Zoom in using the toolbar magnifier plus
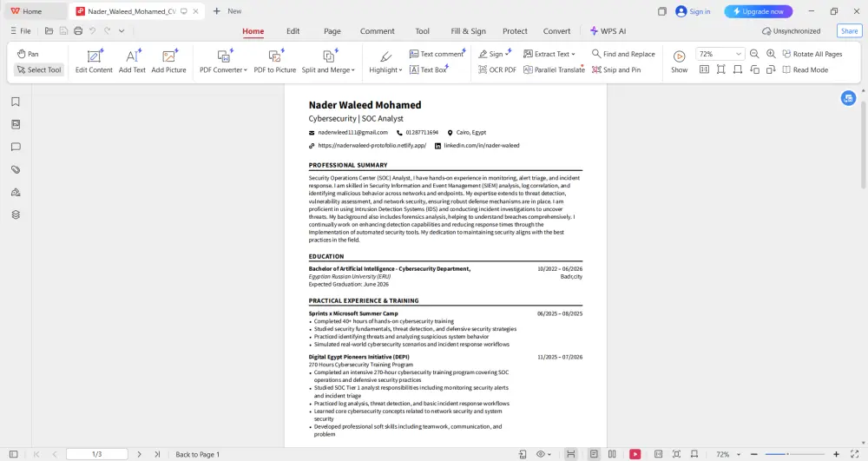 [771, 54]
